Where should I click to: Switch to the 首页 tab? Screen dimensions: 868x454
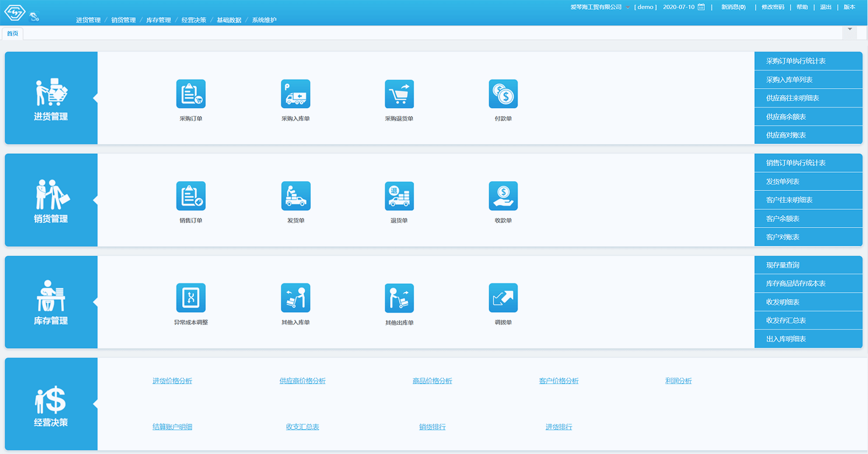pyautogui.click(x=12, y=33)
